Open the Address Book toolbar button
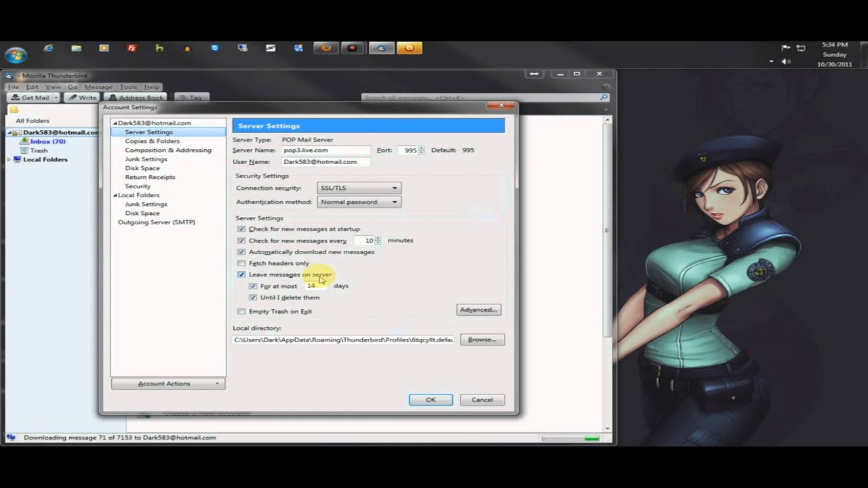This screenshot has height=488, width=868. pyautogui.click(x=136, y=98)
